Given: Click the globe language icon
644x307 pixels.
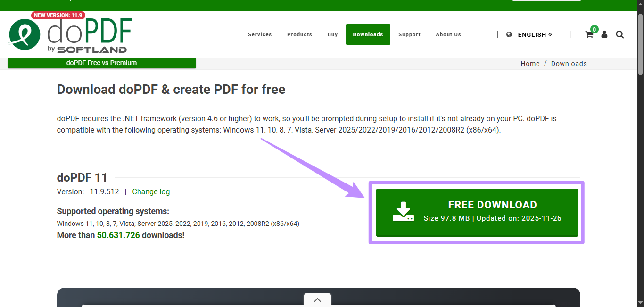Looking at the screenshot, I should click(x=509, y=34).
